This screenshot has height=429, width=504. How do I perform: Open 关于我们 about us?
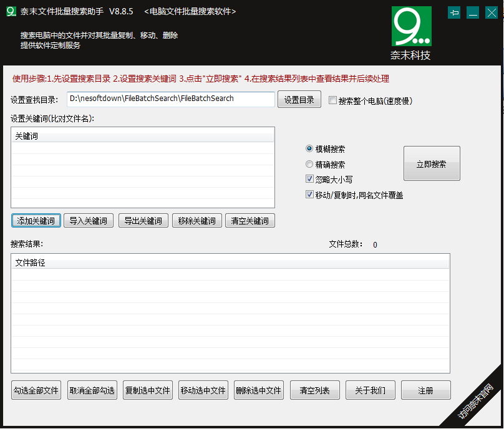click(x=370, y=390)
